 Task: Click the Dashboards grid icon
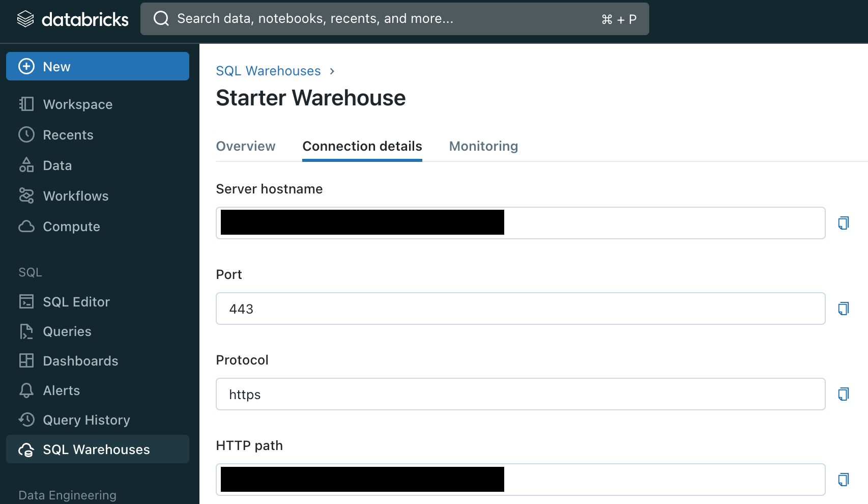click(26, 360)
